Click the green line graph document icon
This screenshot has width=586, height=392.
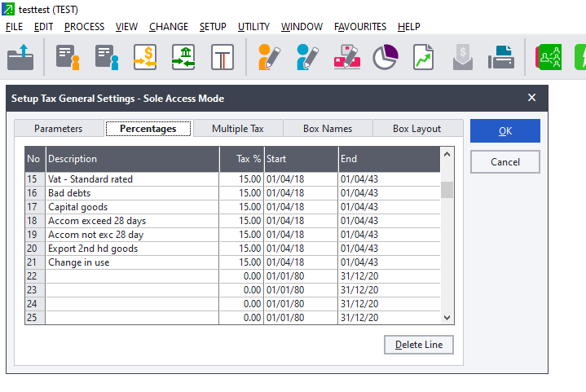(x=423, y=57)
